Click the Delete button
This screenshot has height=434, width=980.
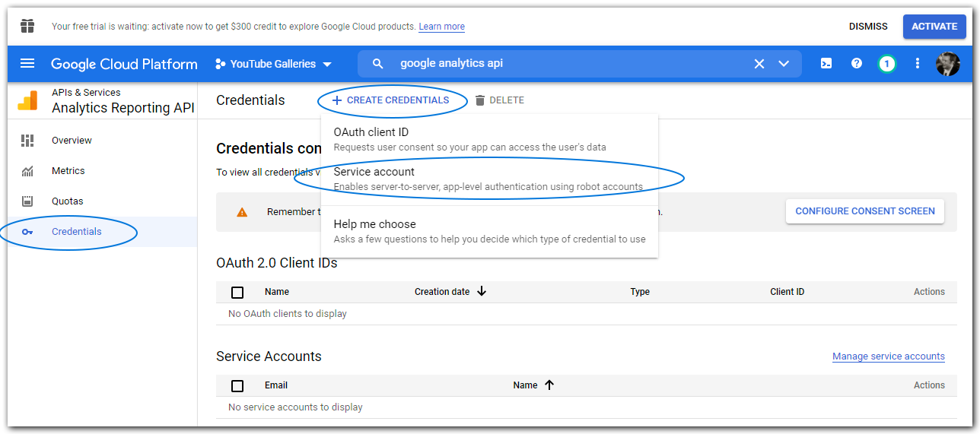coord(500,100)
